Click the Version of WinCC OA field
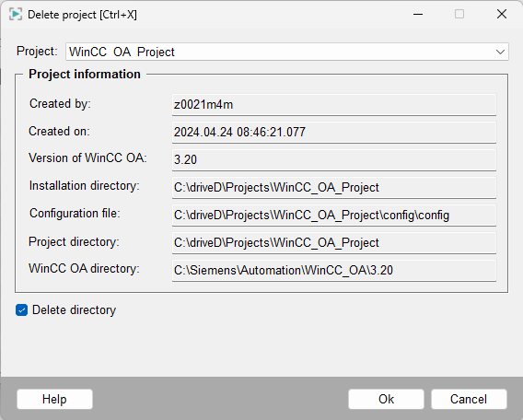This screenshot has height=420, width=523. point(334,159)
